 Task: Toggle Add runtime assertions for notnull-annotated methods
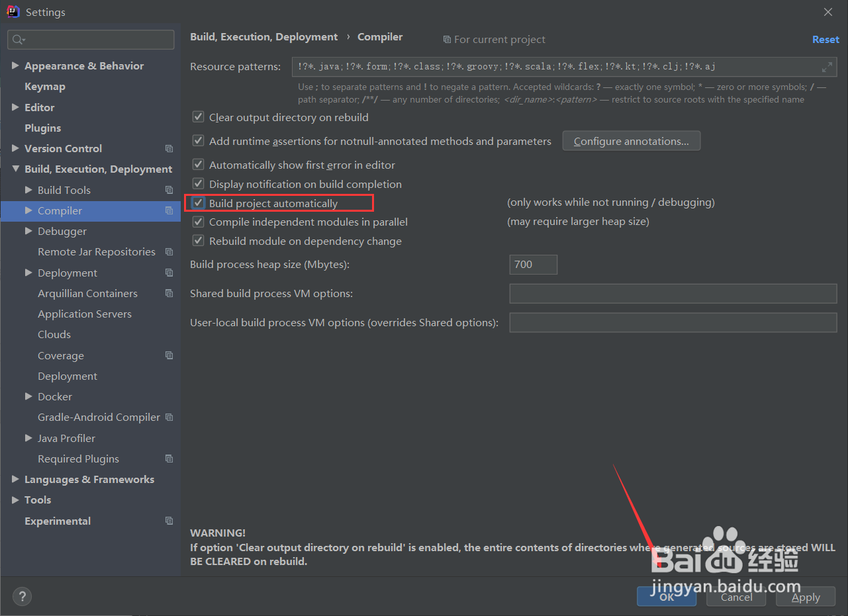pyautogui.click(x=198, y=141)
